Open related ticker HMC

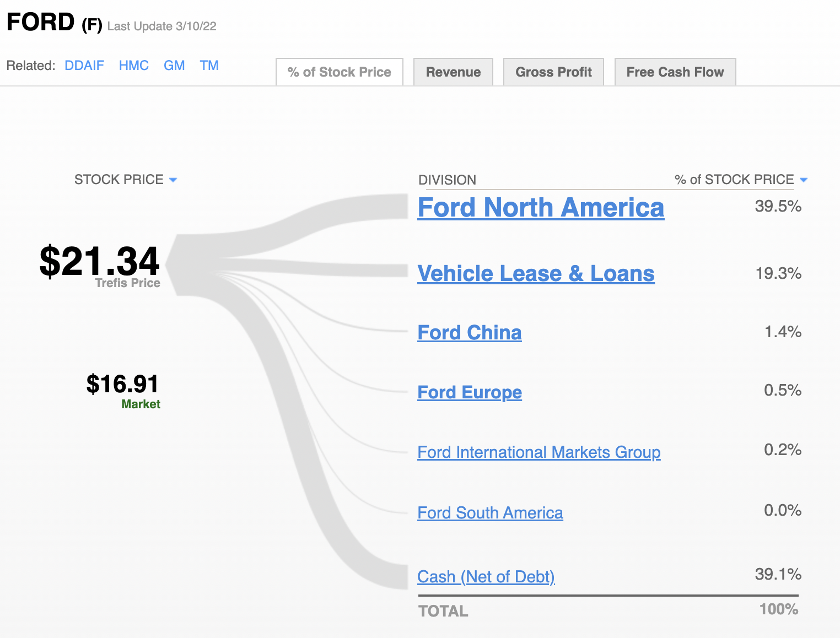click(x=134, y=66)
